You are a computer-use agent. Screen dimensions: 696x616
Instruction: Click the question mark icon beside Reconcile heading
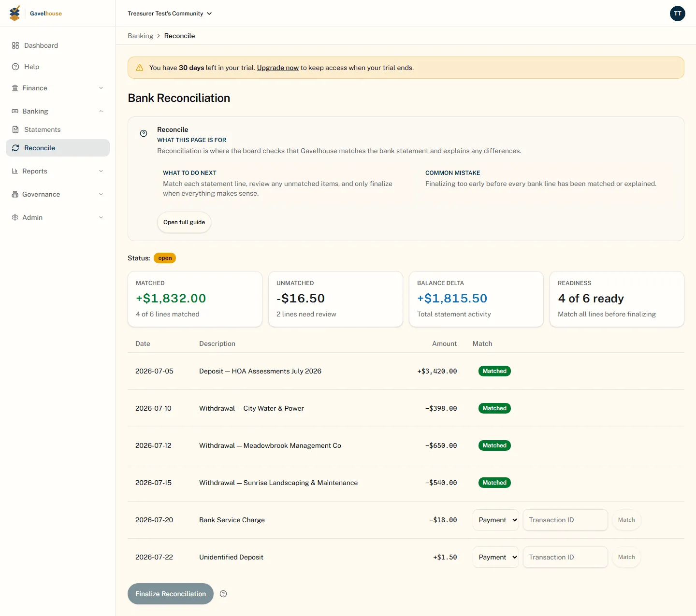(144, 133)
